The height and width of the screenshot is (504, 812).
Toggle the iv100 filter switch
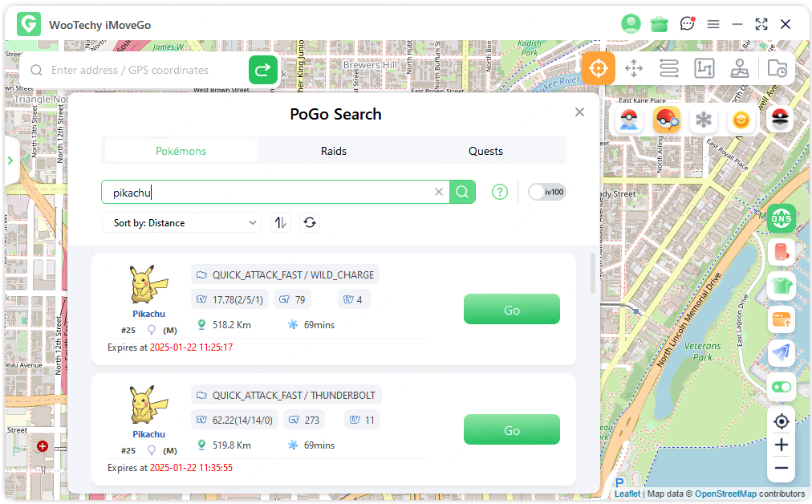coord(547,192)
